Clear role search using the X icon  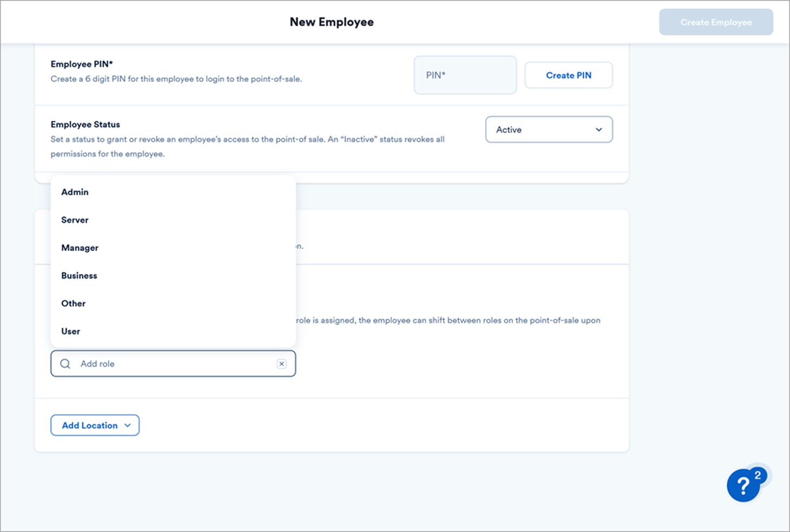(281, 363)
